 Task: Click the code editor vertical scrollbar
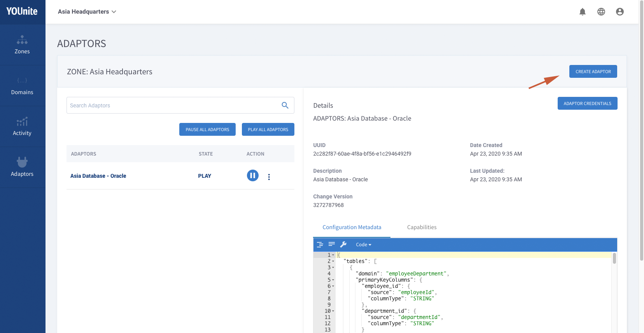(x=614, y=258)
